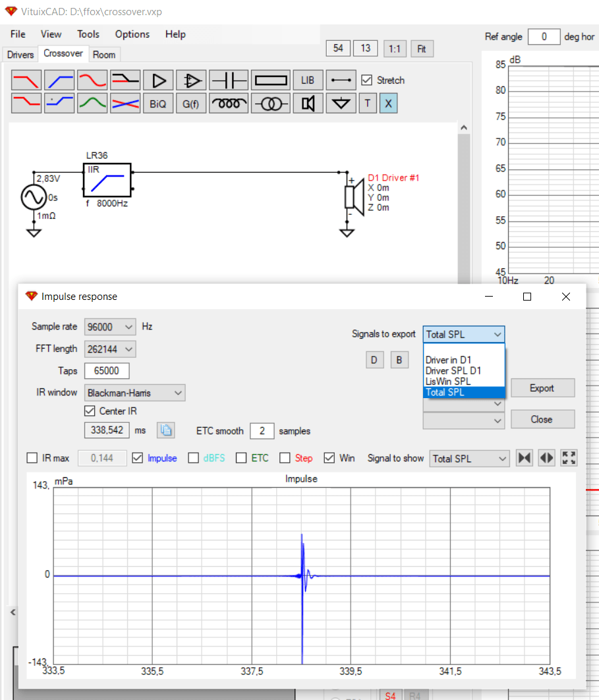Open the IR window Blackman-Harris dropdown

[134, 393]
